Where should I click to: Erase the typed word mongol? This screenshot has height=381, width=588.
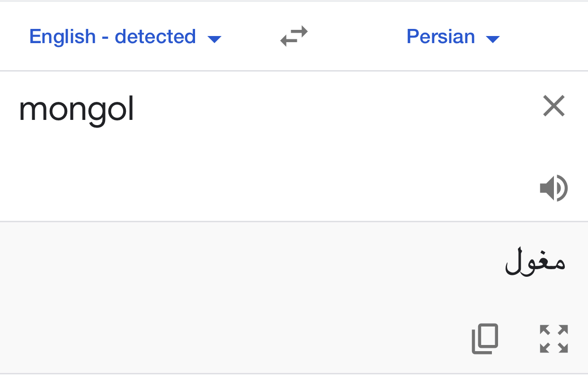[x=554, y=106]
